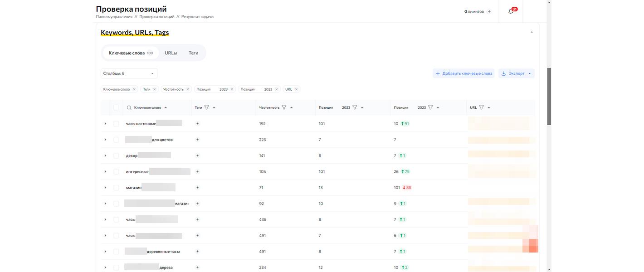Switch to the 'URLы' tab
644x272 pixels.
tap(171, 53)
